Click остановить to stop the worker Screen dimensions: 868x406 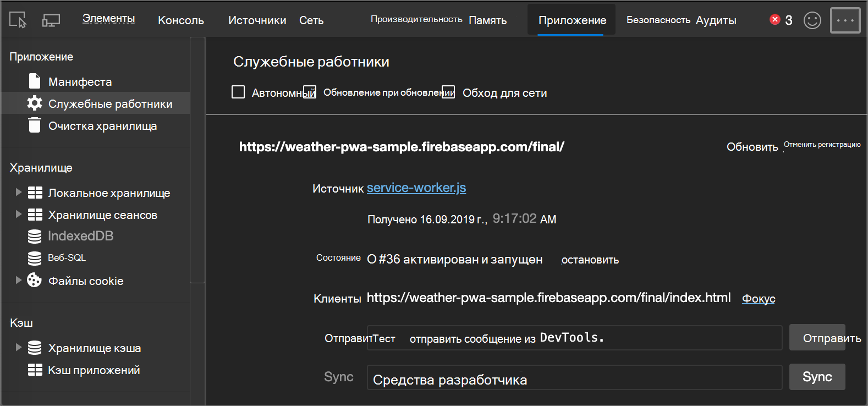(590, 260)
